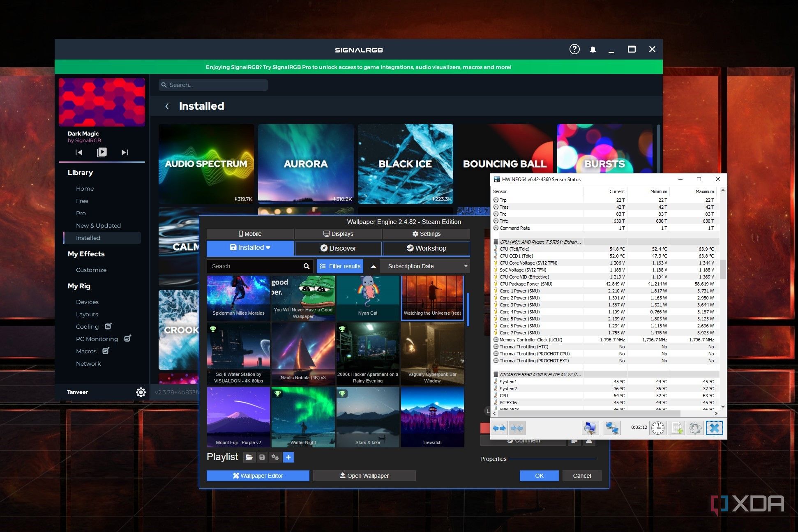This screenshot has width=798, height=532.
Task: Open the playlist folder icon to load a playlist
Action: click(x=249, y=457)
